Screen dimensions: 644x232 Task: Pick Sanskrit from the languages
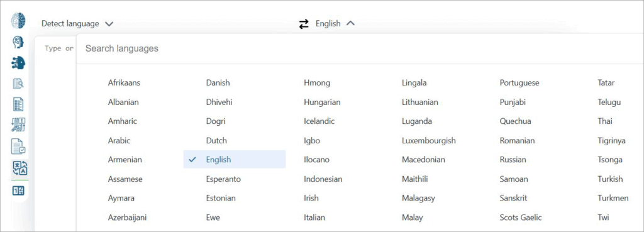(513, 198)
